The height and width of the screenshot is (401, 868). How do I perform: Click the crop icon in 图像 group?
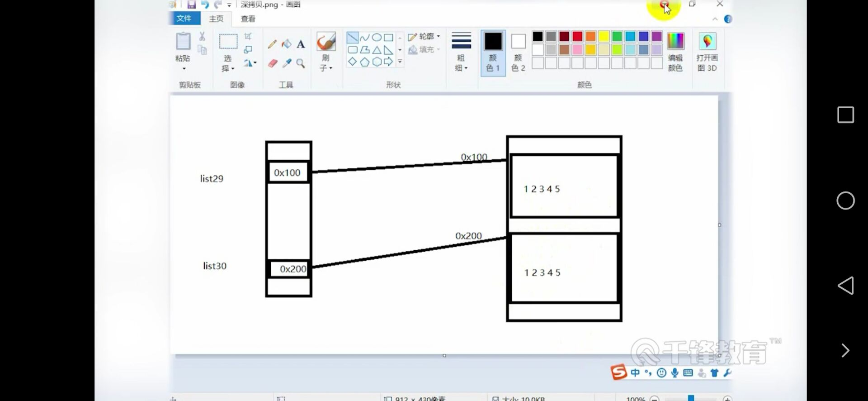tap(248, 36)
